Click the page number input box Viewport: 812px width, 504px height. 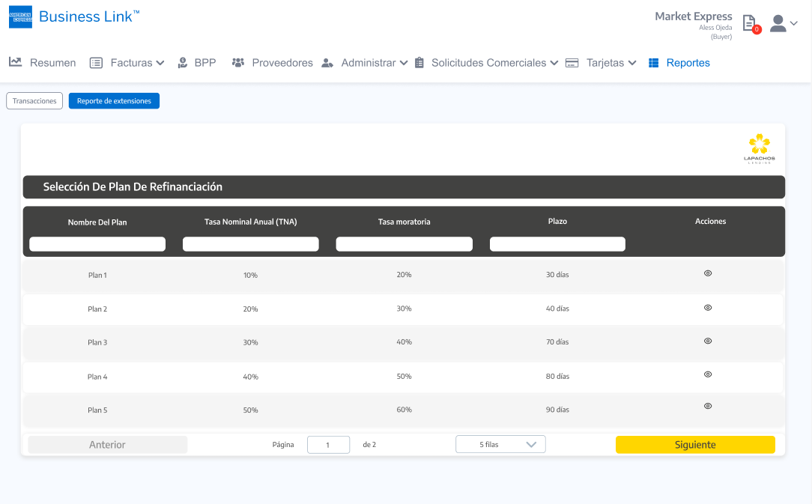tap(328, 445)
